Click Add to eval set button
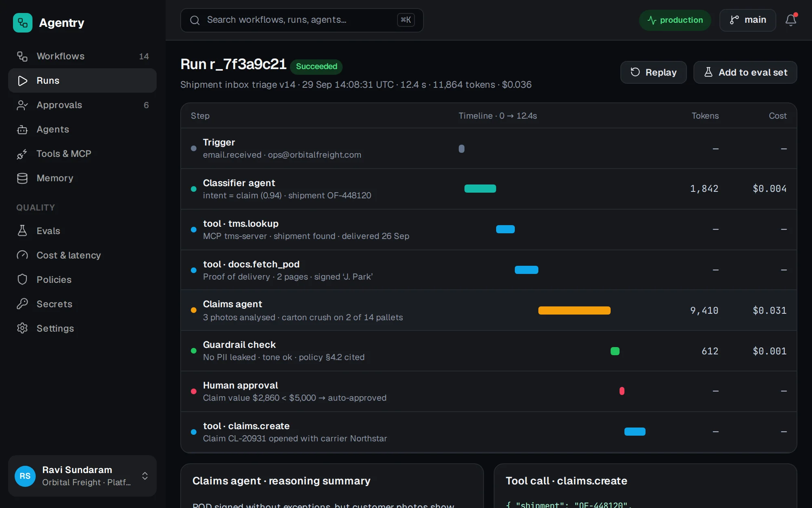The height and width of the screenshot is (508, 812). pyautogui.click(x=745, y=72)
